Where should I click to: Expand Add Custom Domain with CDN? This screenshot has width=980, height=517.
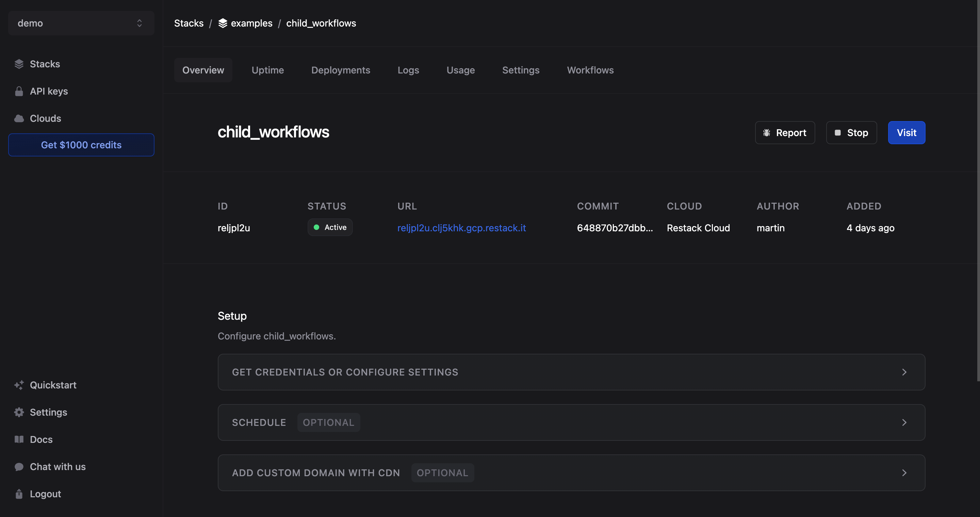[x=571, y=473]
